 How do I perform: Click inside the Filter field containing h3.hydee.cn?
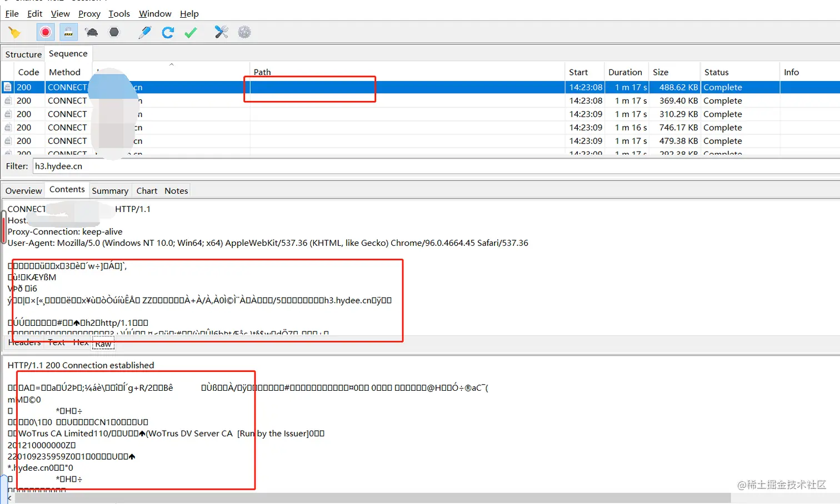(436, 166)
